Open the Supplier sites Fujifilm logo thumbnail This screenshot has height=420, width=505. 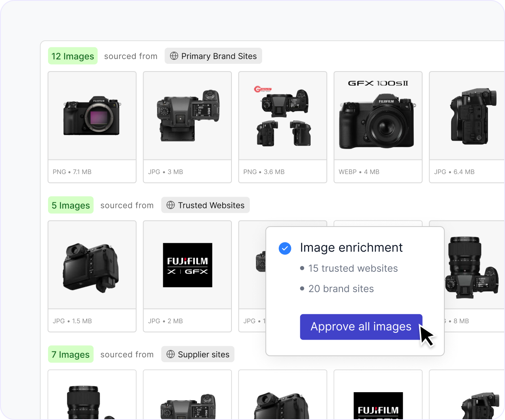378,395
